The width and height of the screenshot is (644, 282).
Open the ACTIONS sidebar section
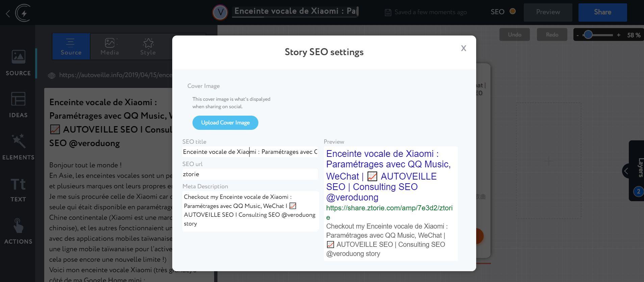point(18,232)
